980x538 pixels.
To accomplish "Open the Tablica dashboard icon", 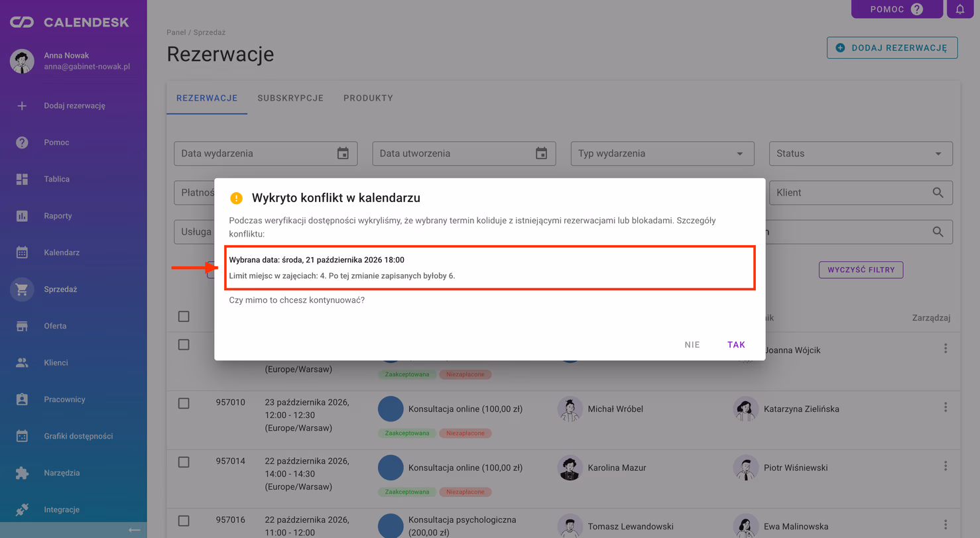I will (x=22, y=179).
